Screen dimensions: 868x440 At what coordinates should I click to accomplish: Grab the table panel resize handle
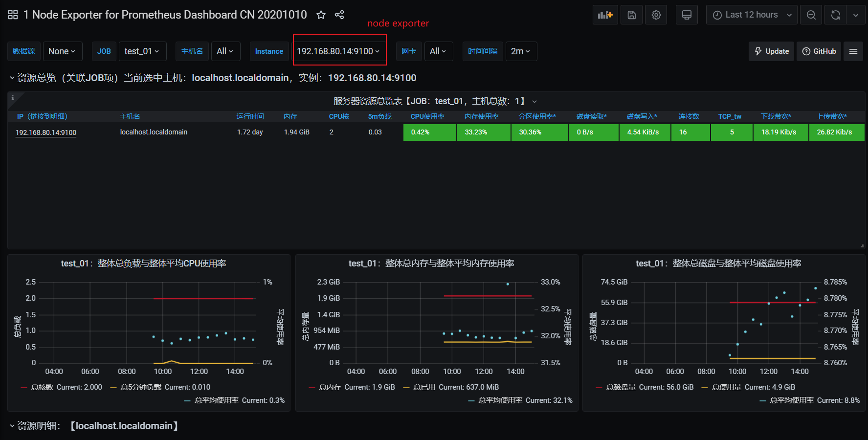click(862, 246)
